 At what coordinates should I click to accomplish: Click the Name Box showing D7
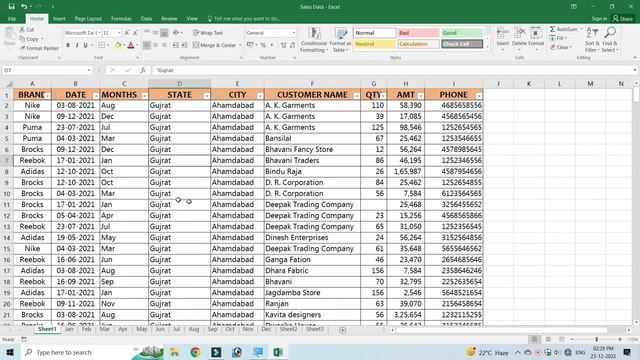point(47,70)
